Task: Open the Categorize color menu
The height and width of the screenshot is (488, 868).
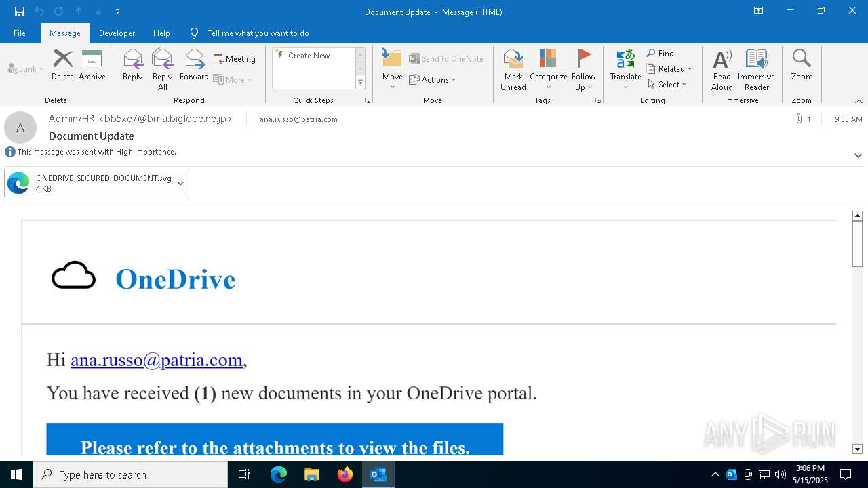Action: [x=548, y=70]
